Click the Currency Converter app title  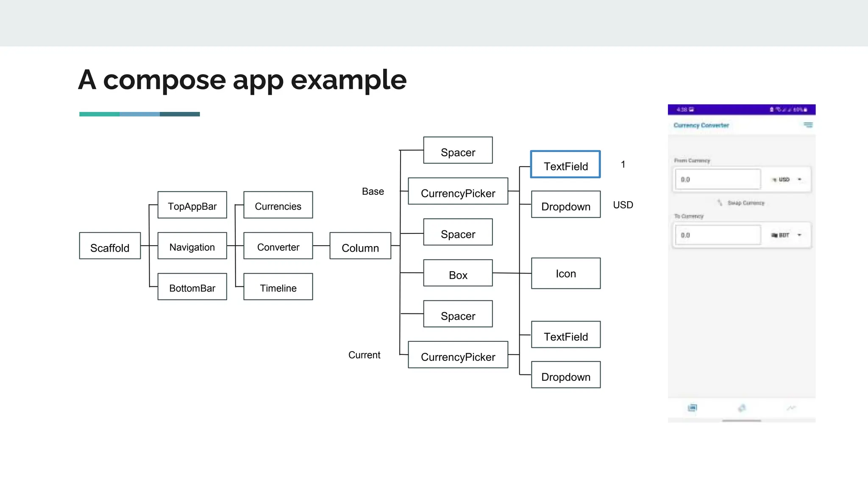point(701,125)
